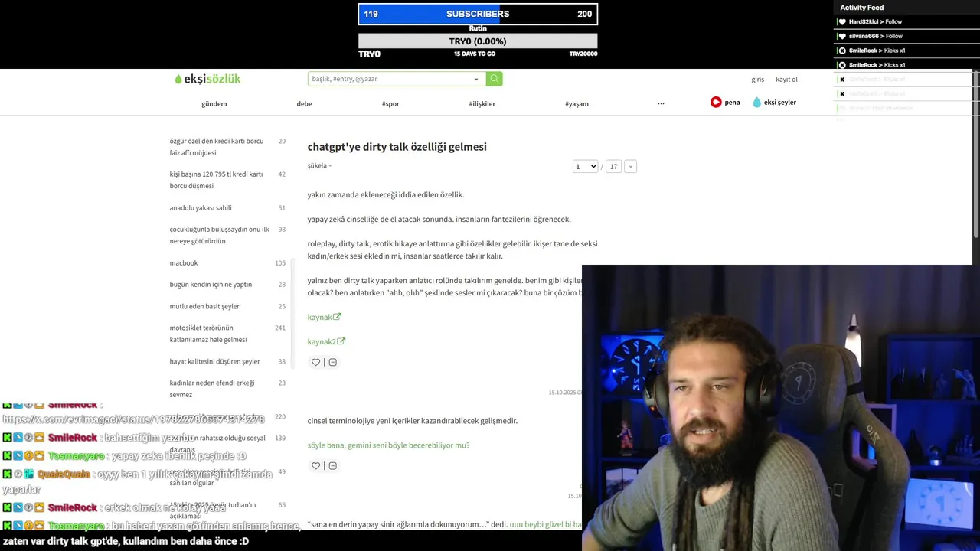
Task: Open topic bugün kendin için ne yaptın
Action: 211,285
